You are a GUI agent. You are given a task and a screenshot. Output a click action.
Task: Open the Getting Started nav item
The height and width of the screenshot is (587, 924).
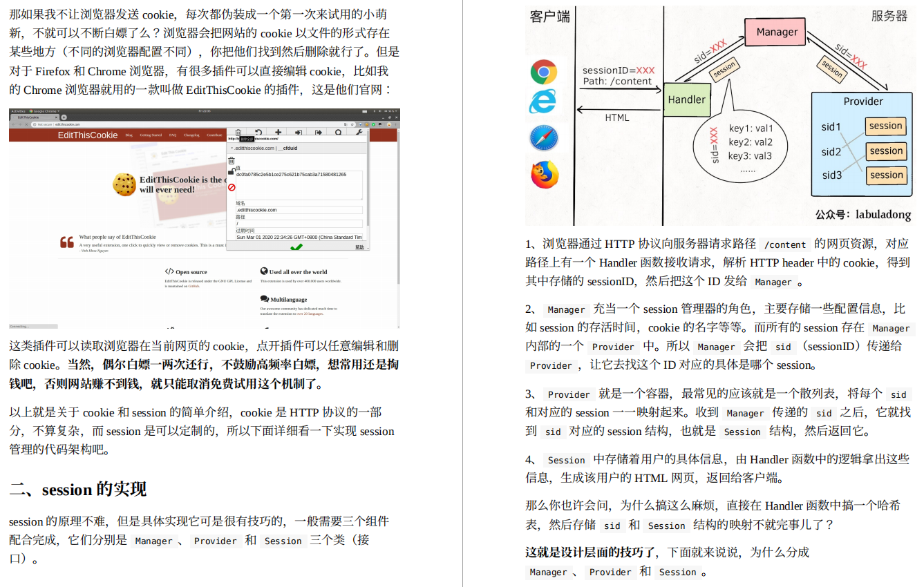point(151,135)
